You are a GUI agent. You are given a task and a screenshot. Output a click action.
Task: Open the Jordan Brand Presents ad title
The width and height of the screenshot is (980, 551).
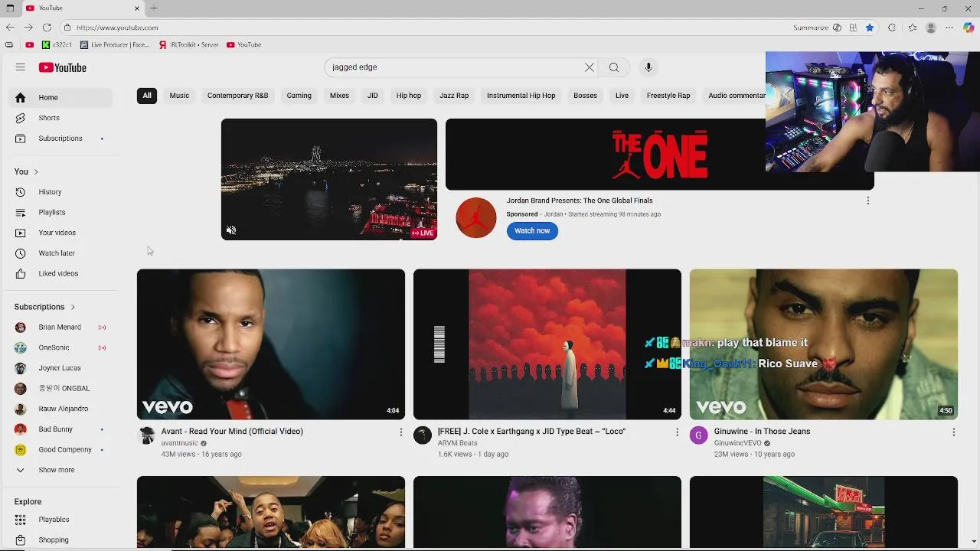tap(580, 201)
